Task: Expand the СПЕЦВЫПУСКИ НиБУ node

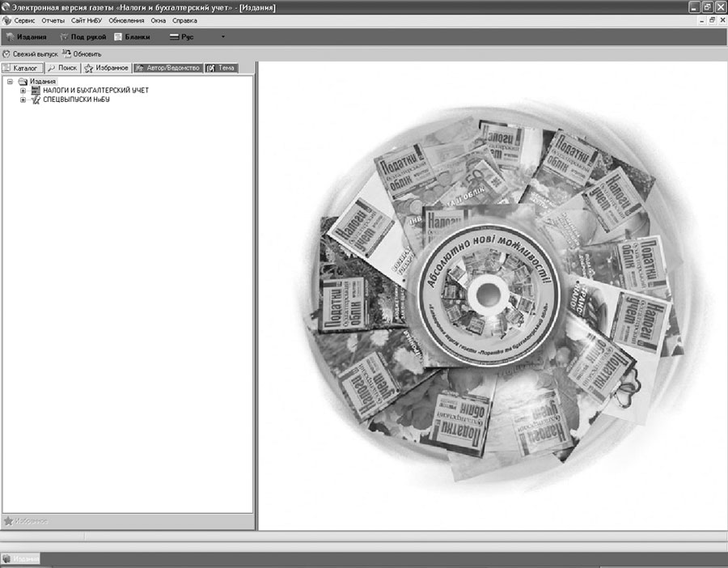Action: (23, 100)
